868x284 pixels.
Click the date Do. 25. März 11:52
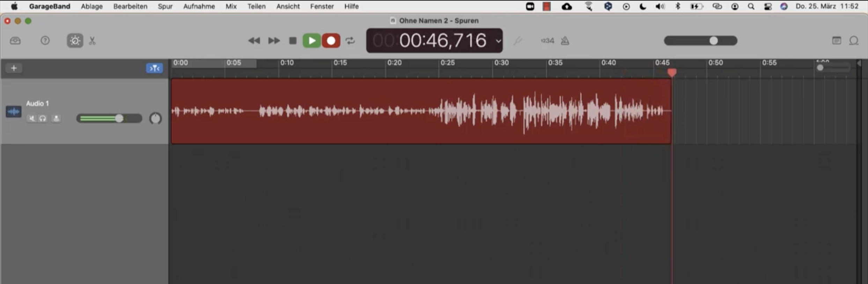[827, 6]
